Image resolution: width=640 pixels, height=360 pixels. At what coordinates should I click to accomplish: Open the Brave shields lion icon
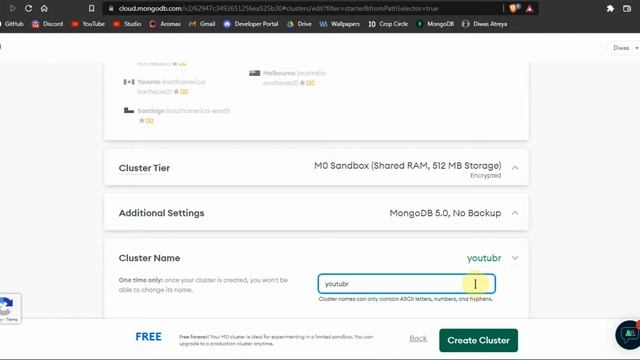pyautogui.click(x=513, y=8)
